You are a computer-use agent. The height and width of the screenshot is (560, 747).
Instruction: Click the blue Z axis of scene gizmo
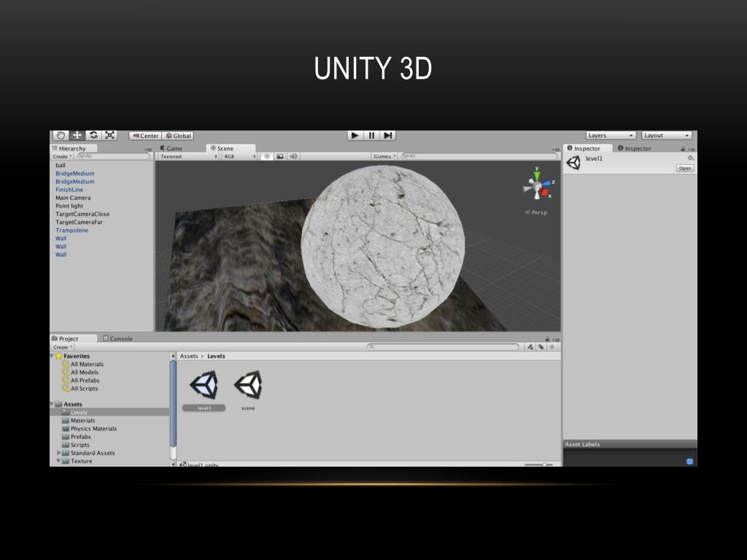pyautogui.click(x=547, y=183)
